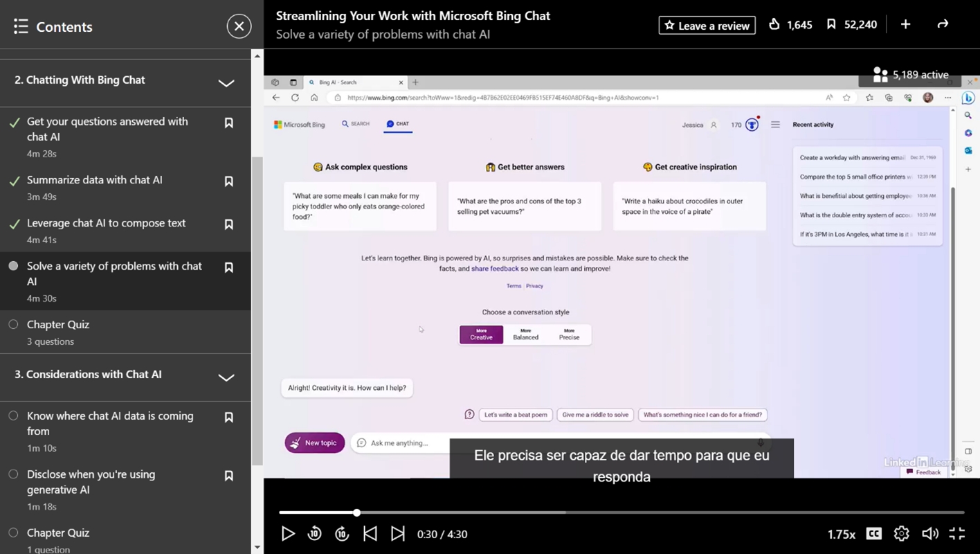The height and width of the screenshot is (554, 980).
Task: Collapse 'Chatting With Bing Chat' section
Action: point(226,83)
